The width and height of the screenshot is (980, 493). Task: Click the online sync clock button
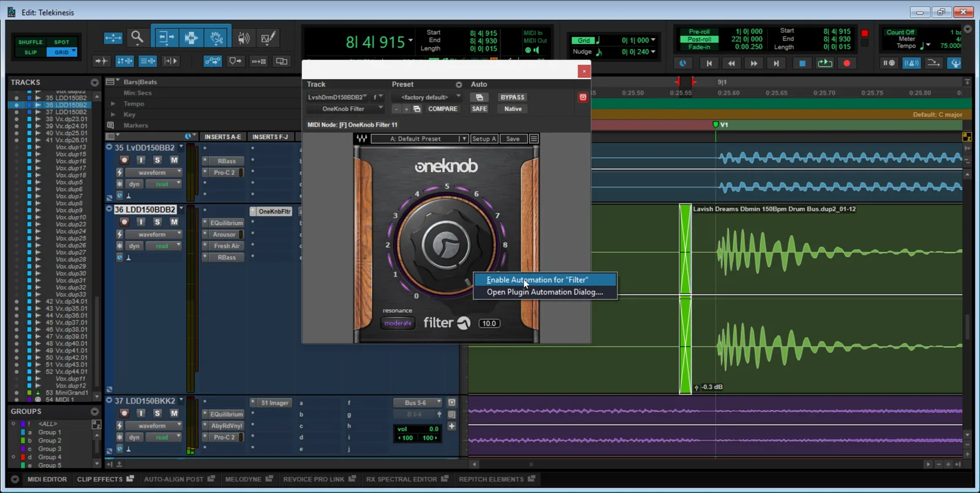pos(683,63)
